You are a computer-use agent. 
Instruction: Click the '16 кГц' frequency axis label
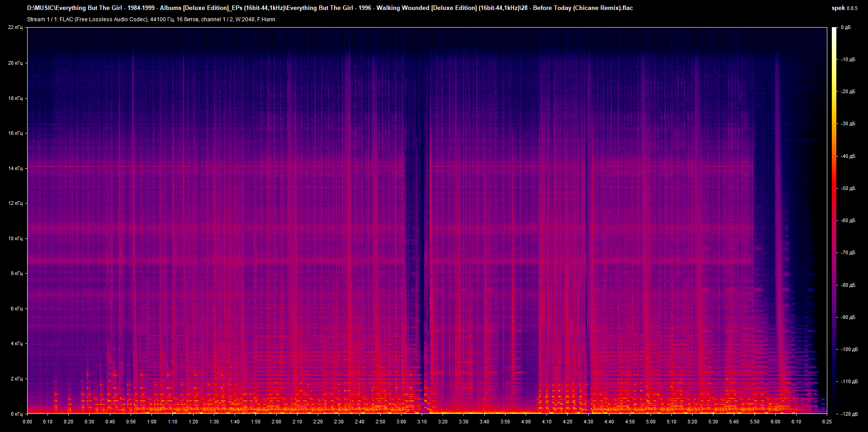(15, 133)
